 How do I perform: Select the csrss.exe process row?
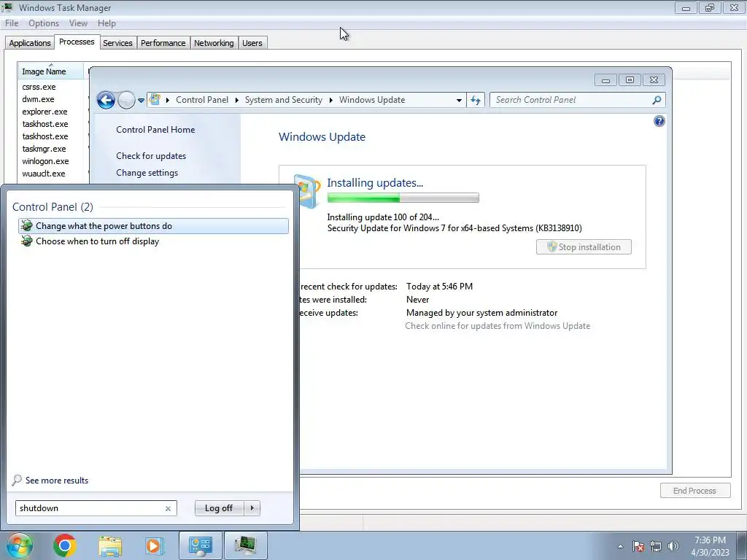coord(39,87)
